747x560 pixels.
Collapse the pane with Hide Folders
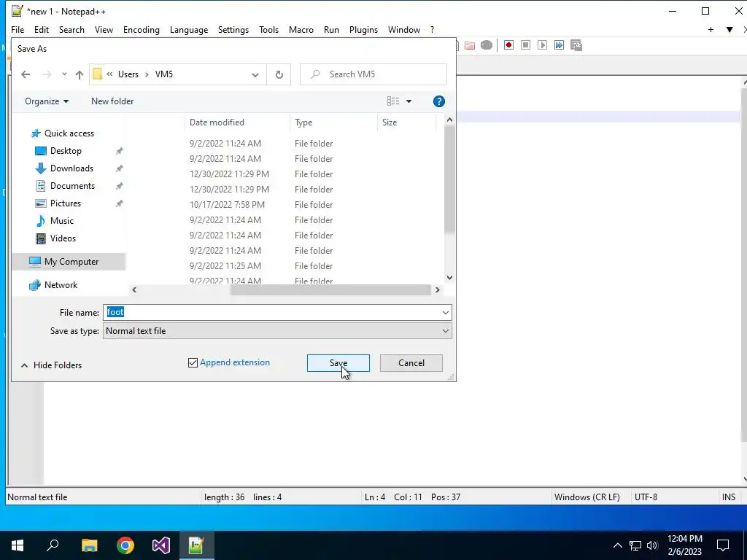coord(52,365)
